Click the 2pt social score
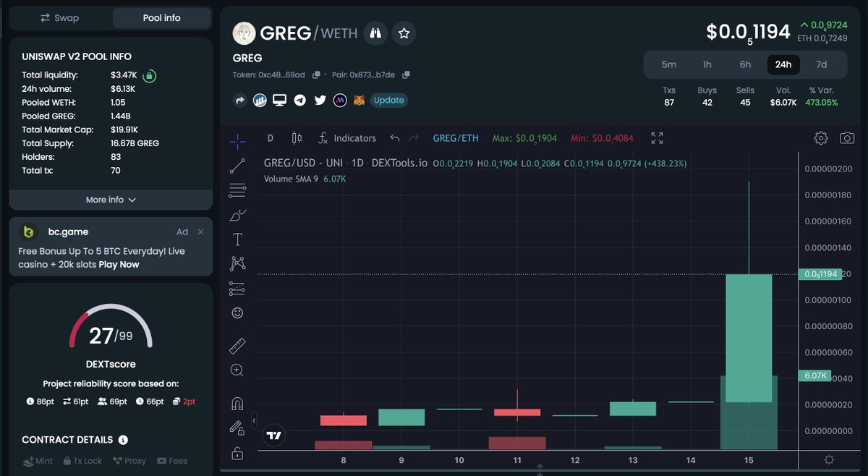 (184, 401)
